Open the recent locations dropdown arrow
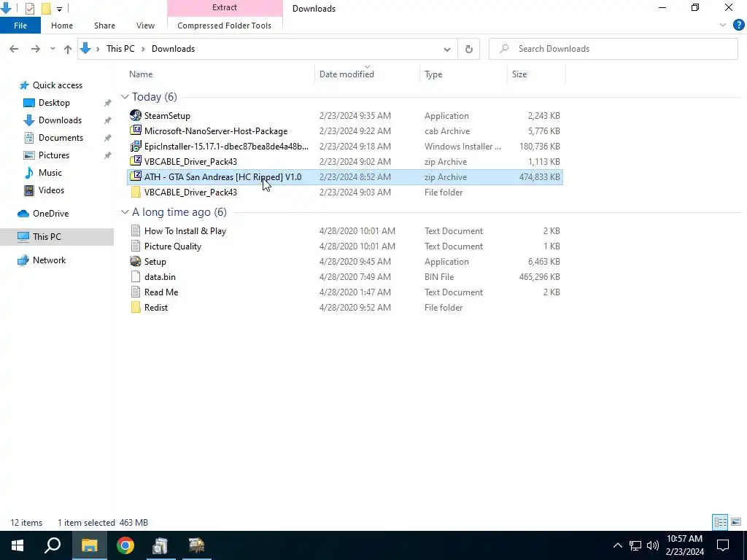Screen dimensions: 747x560 click(x=53, y=49)
